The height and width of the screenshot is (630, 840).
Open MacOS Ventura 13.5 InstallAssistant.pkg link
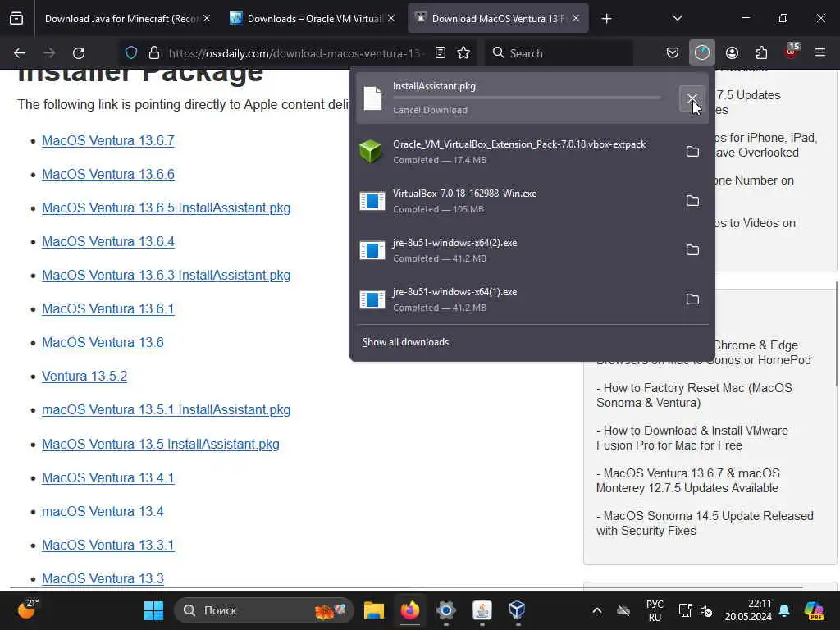pos(161,444)
